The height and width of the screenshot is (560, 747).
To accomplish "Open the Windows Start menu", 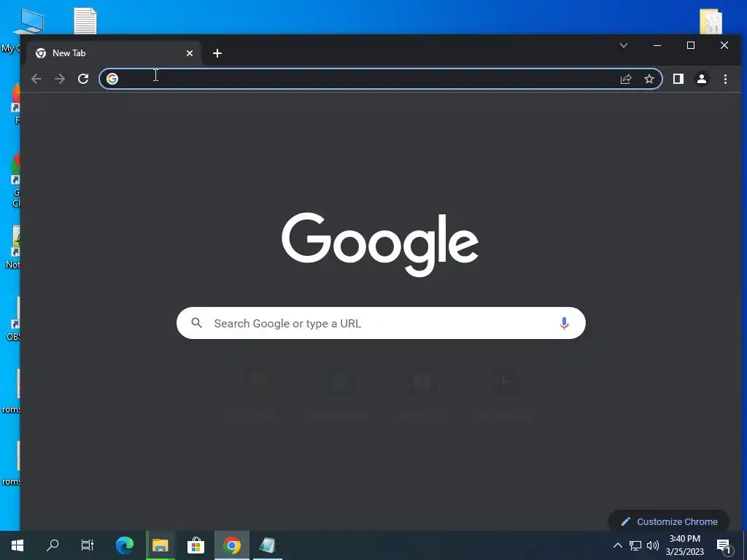I will coord(18,545).
